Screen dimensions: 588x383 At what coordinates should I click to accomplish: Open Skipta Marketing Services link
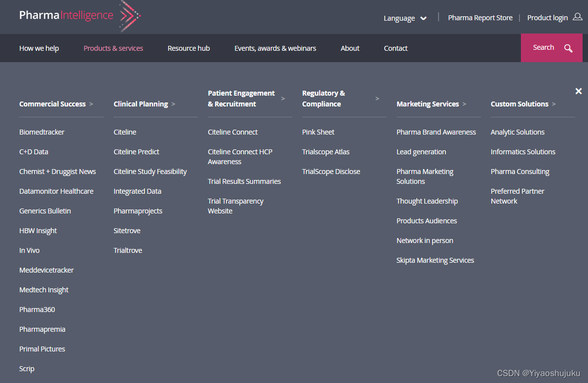pos(435,260)
